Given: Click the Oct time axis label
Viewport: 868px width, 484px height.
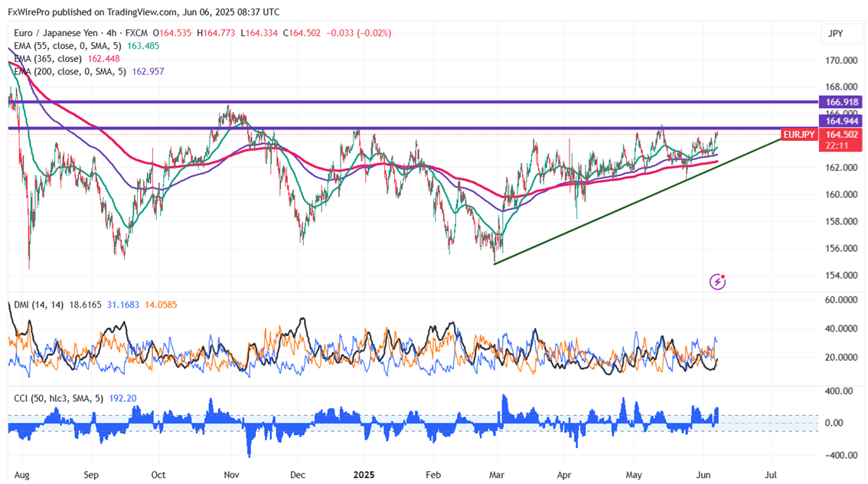Looking at the screenshot, I should coord(158,475).
